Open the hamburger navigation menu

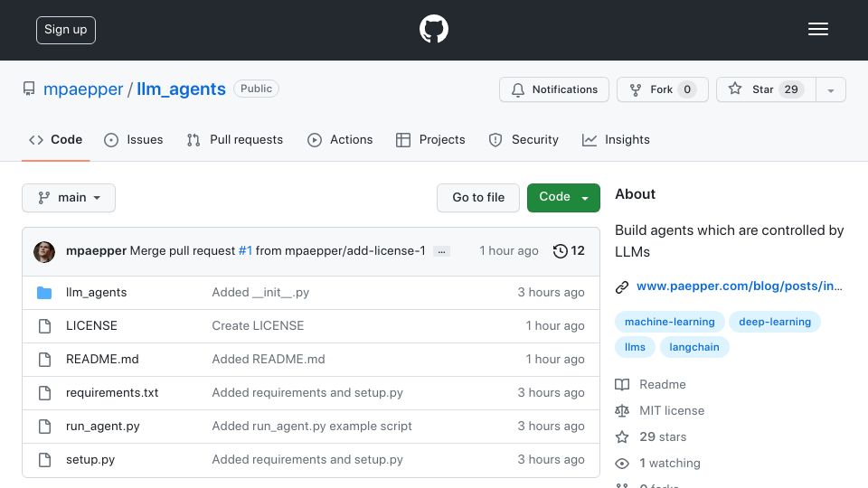(817, 29)
